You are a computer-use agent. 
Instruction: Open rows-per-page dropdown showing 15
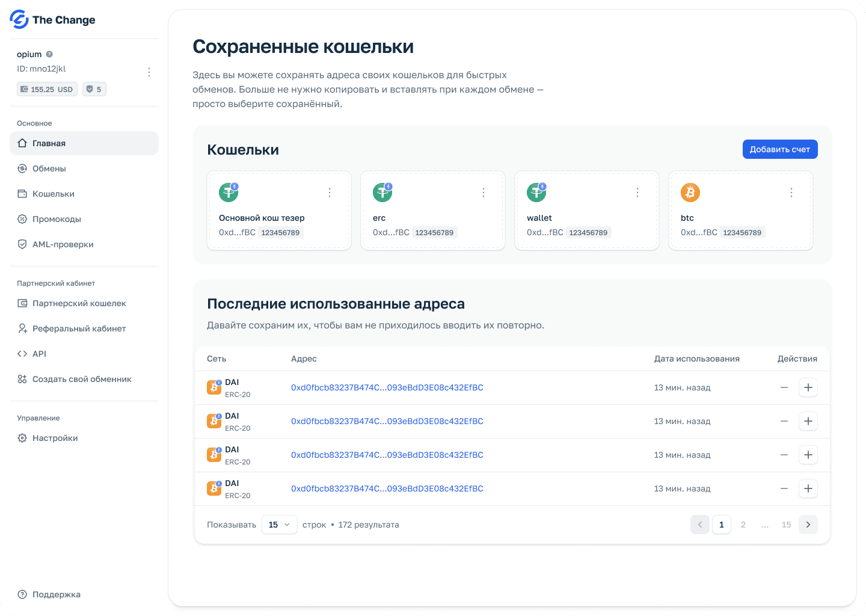coord(280,525)
